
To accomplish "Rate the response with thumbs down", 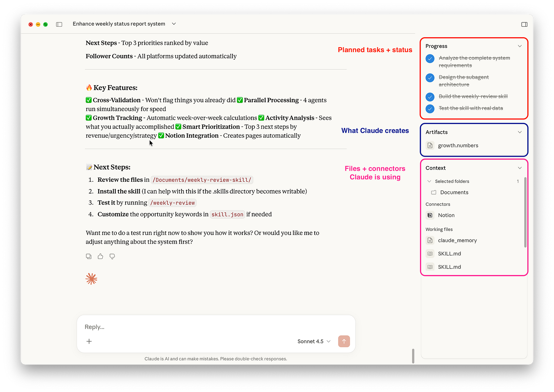I will 112,256.
